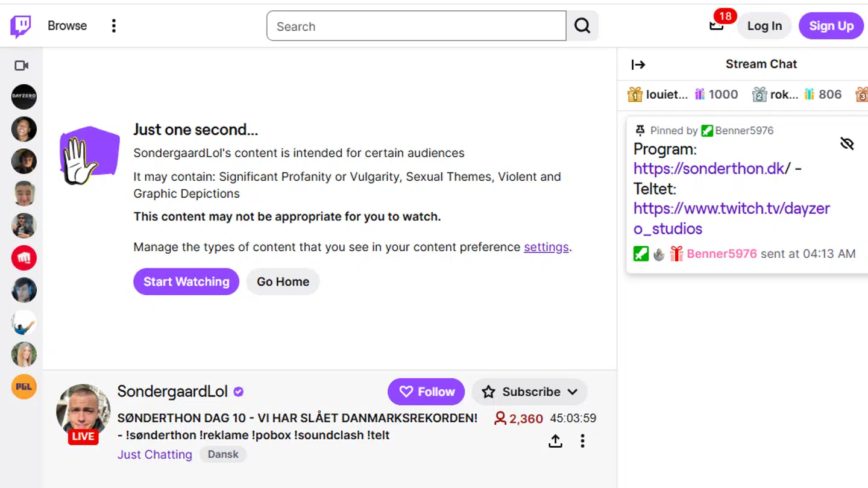This screenshot has height=488, width=868.
Task: Open the notifications inbox with 18 badge
Action: coord(717,25)
